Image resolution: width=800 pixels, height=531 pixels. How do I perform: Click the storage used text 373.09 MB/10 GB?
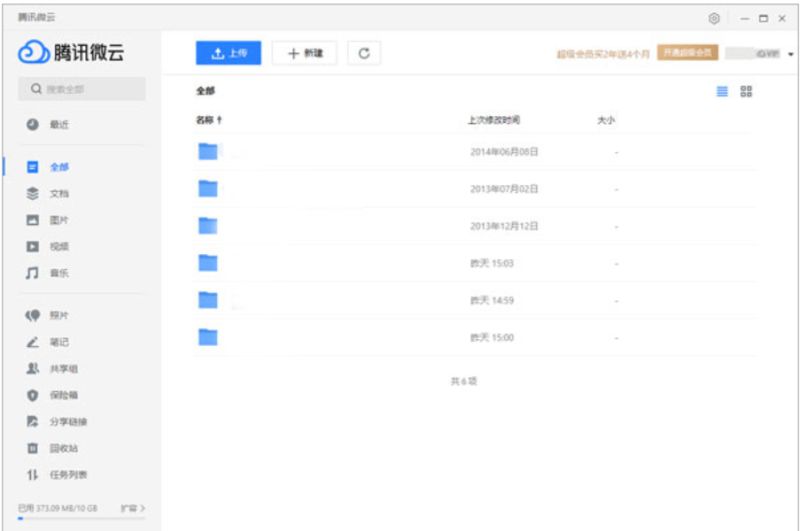(58, 508)
